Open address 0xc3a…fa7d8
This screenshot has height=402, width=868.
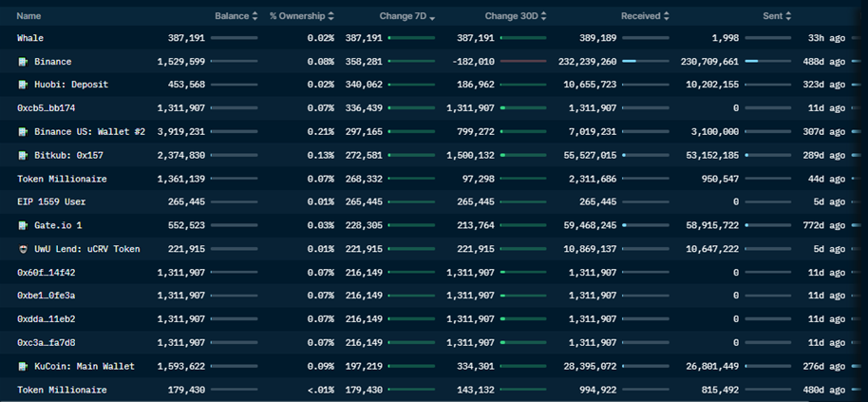[x=46, y=343]
